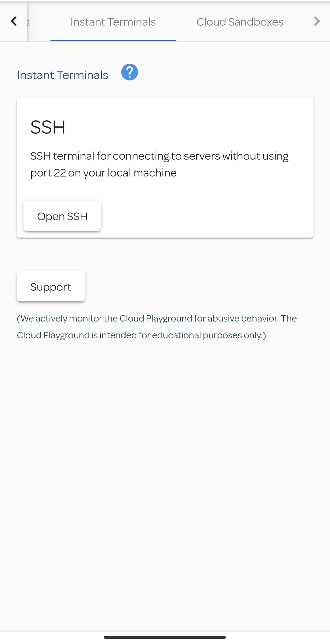Tap the home indicator bar at bottom

165,637
